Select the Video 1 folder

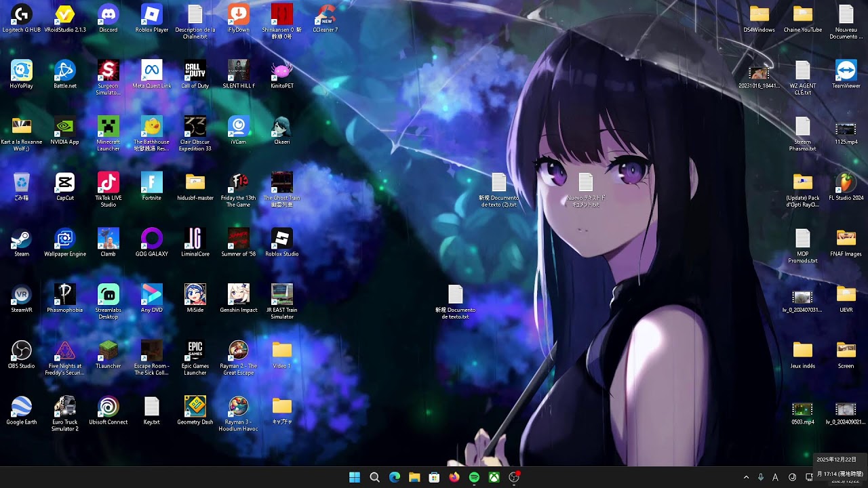pyautogui.click(x=282, y=354)
